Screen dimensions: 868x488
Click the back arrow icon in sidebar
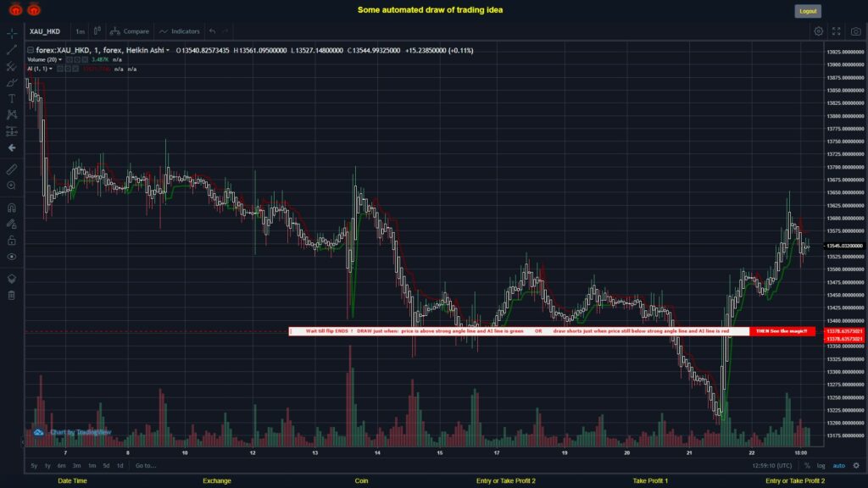(12, 147)
